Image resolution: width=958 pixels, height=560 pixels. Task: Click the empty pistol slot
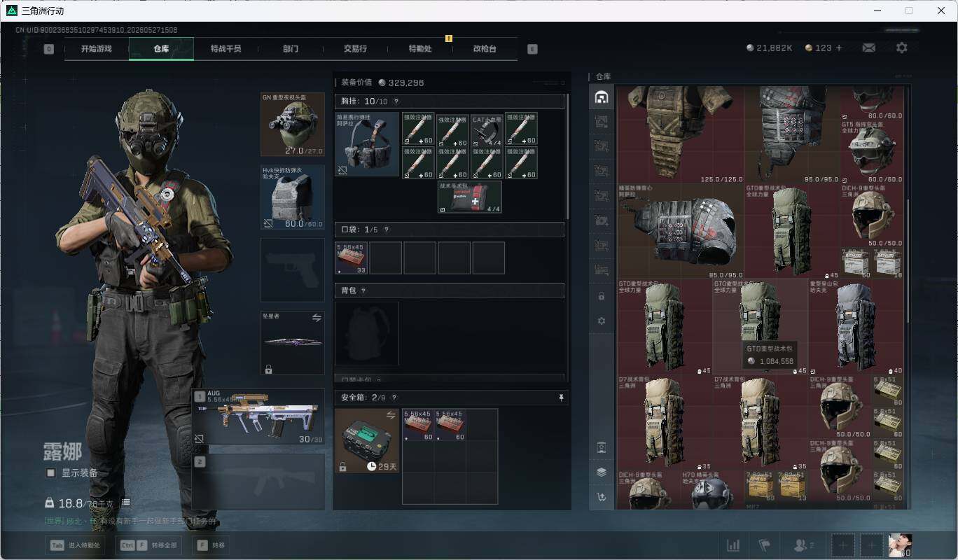pyautogui.click(x=293, y=270)
